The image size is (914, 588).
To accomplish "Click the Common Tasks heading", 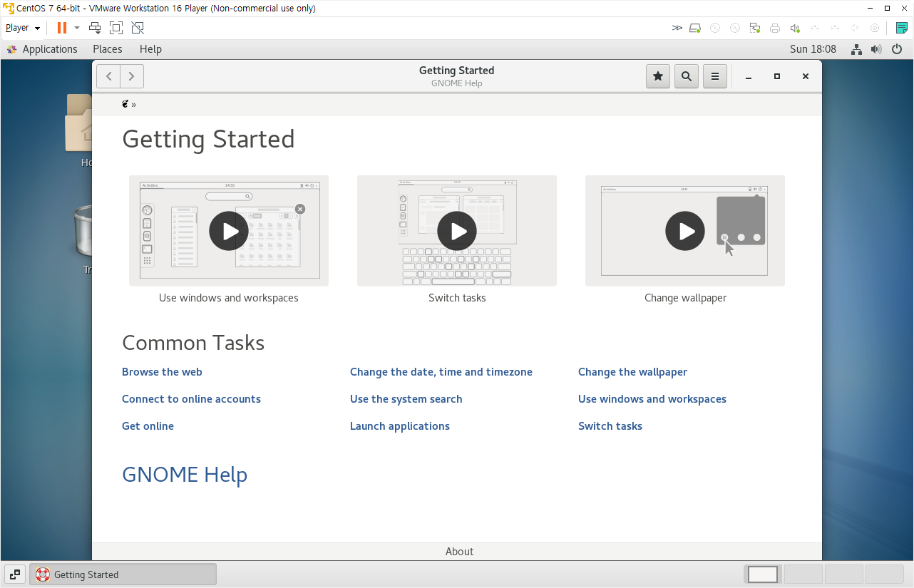I will click(x=193, y=343).
